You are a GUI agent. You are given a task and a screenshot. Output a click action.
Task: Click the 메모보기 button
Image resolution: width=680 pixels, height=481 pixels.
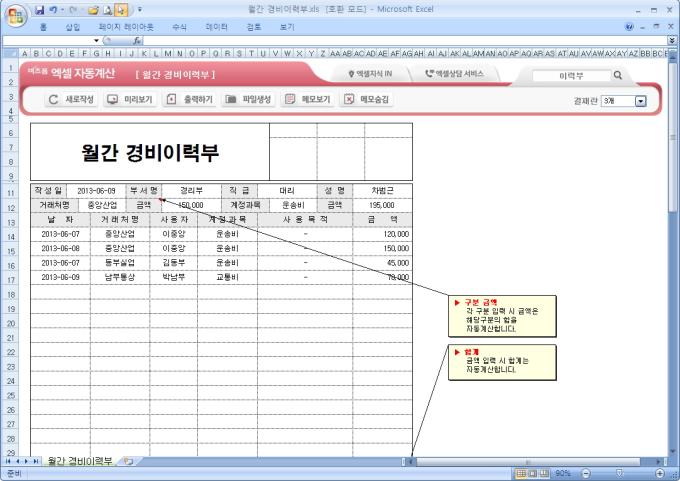307,99
